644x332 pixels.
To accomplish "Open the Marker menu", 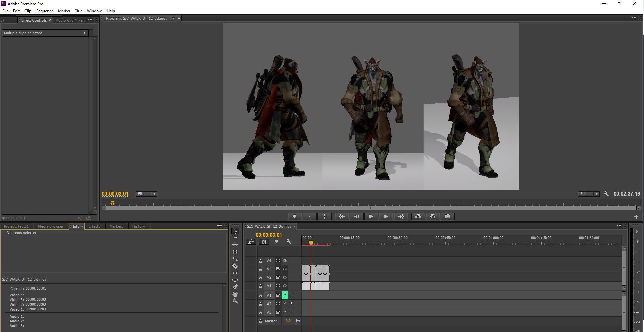I will pos(64,11).
